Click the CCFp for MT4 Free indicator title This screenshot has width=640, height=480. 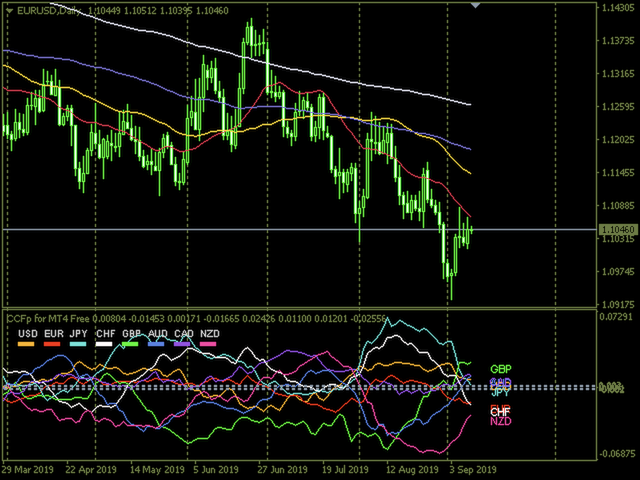click(x=50, y=317)
